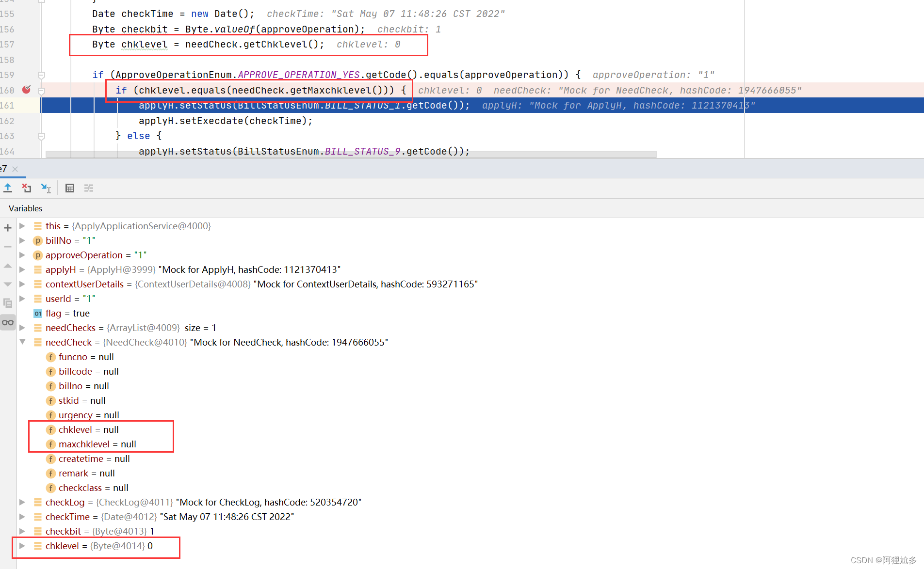Expand the applyH variable node

point(22,269)
